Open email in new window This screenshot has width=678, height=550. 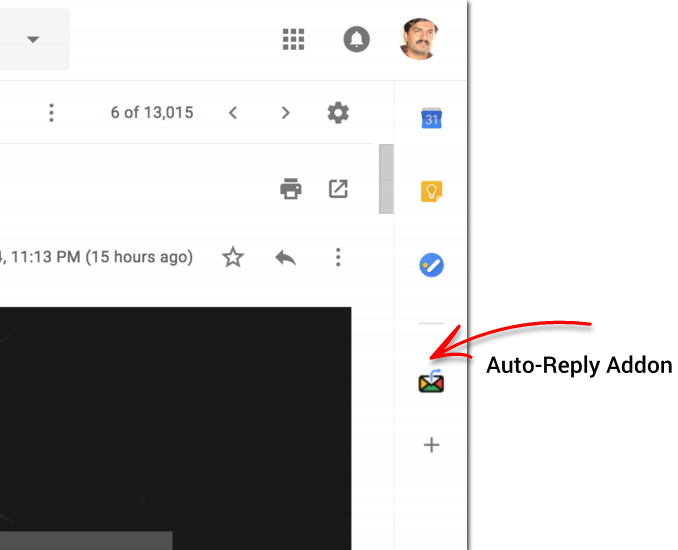click(338, 189)
